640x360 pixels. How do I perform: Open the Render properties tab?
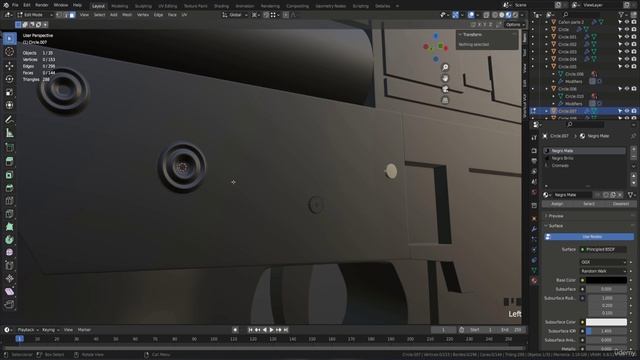click(x=534, y=151)
